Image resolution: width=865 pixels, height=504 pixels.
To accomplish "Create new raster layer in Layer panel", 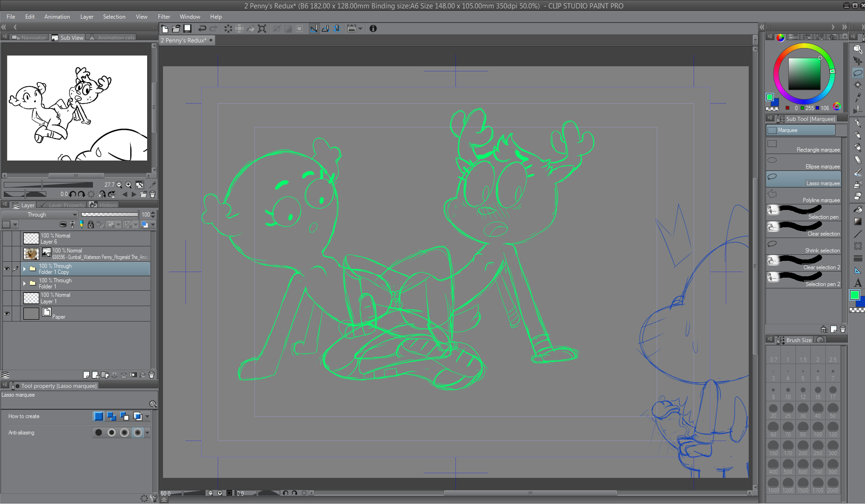I will (86, 375).
